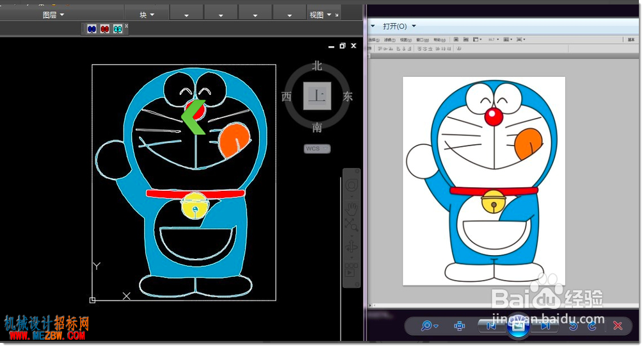The image size is (644, 348).
Task: Select the 上 face on ViewCube
Action: (x=317, y=96)
